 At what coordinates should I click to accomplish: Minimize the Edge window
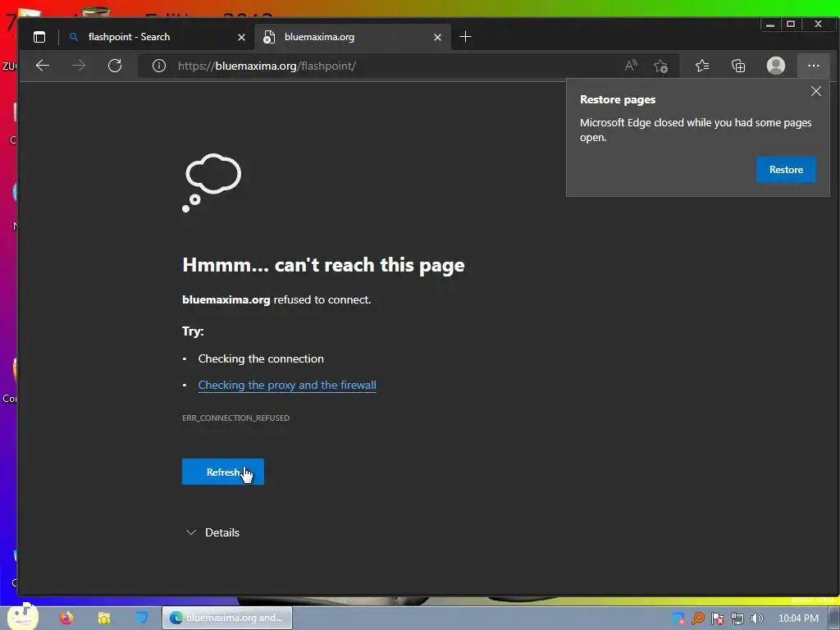coord(769,24)
